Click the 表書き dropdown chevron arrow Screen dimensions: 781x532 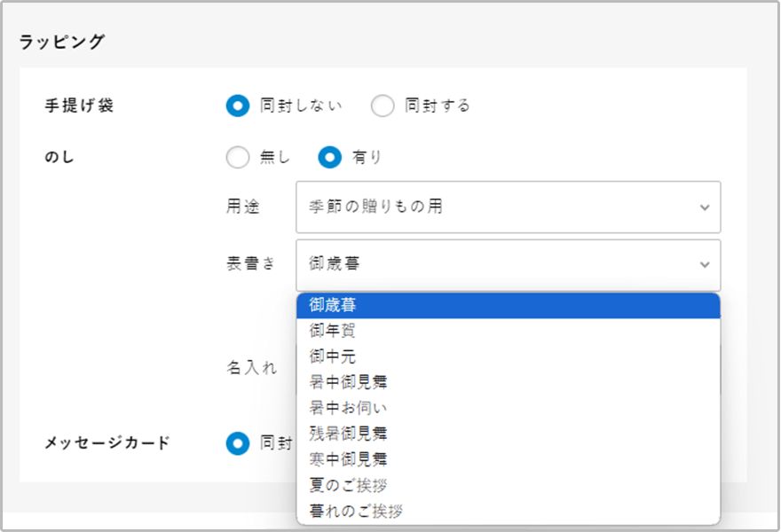pos(705,264)
